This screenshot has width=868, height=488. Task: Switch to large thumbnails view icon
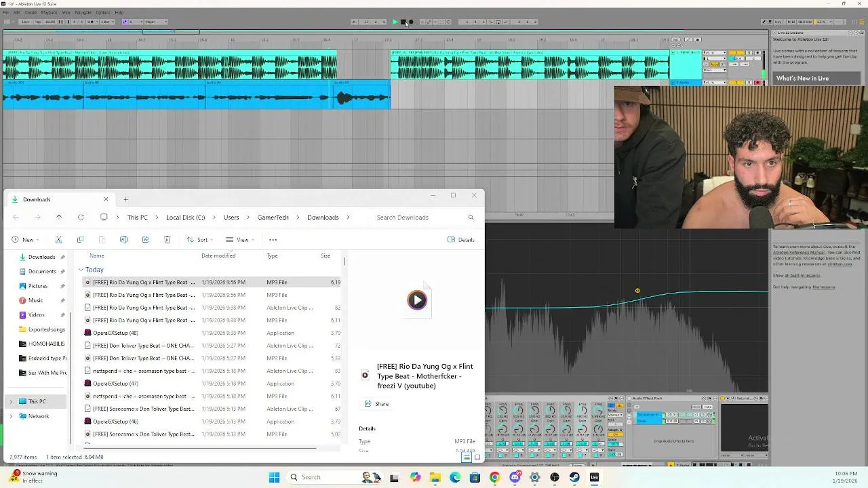477,457
